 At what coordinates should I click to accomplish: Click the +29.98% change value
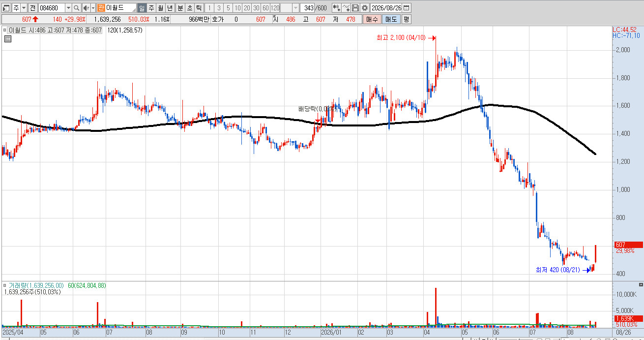[x=75, y=19]
